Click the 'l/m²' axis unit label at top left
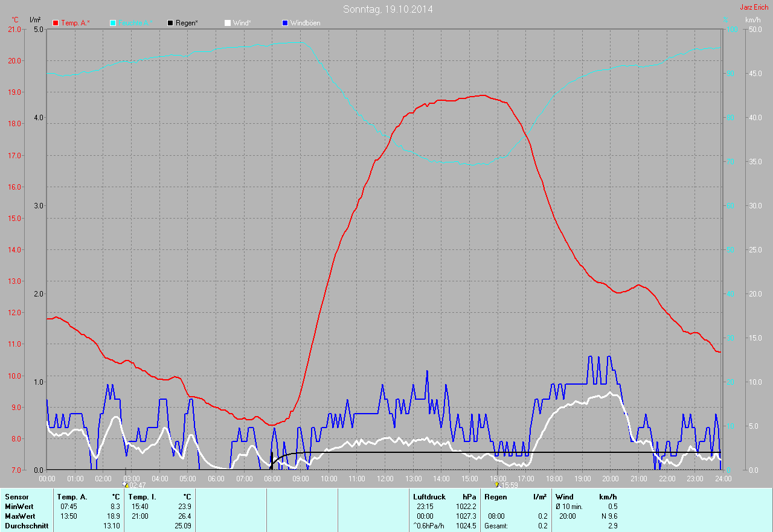 (35, 20)
